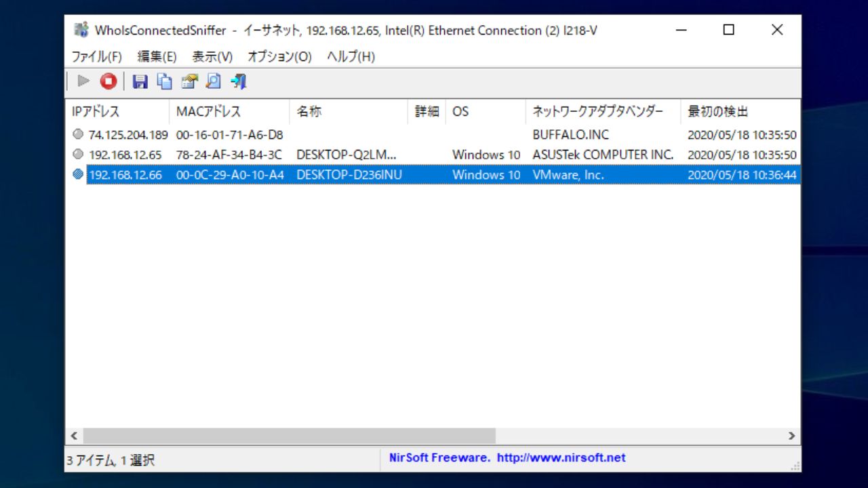Maximize the WhoIsConnectedSniffer window
This screenshot has width=868, height=488.
(x=729, y=30)
